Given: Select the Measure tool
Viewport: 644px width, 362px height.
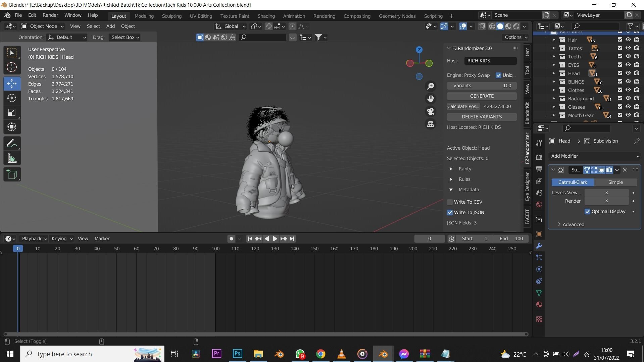Looking at the screenshot, I should (12, 158).
